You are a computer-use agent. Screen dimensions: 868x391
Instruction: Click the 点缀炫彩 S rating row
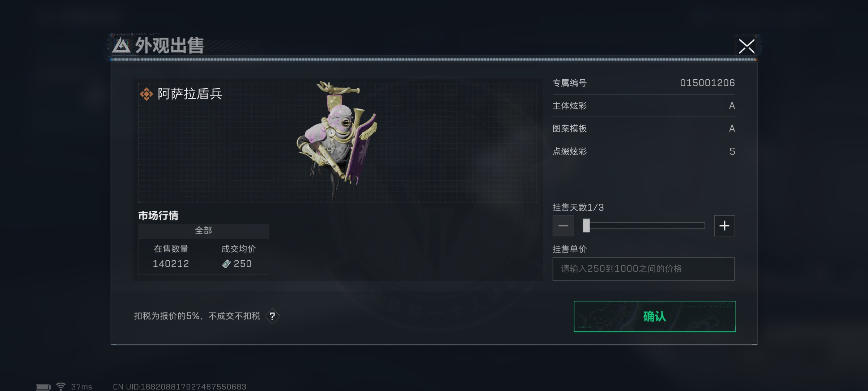644,151
